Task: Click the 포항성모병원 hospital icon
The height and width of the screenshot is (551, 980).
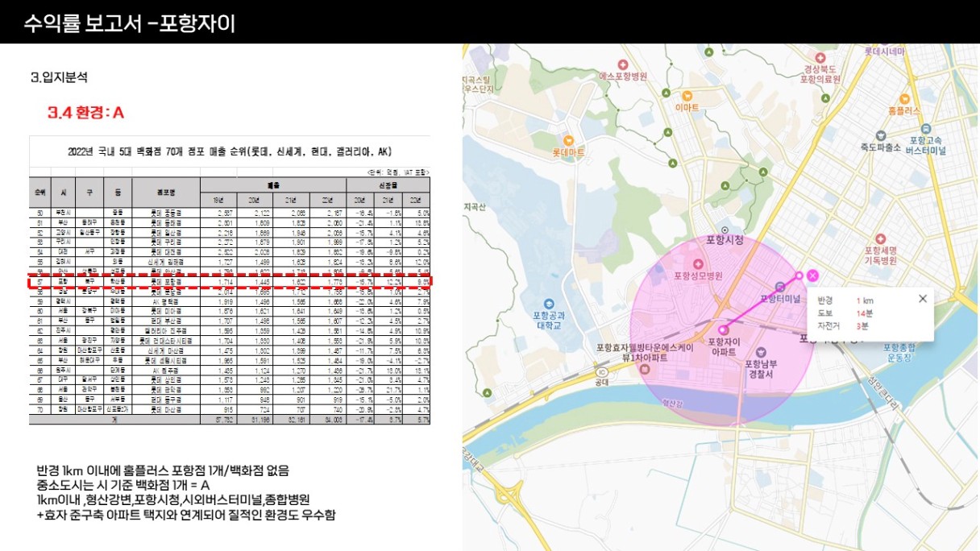Action: pyautogui.click(x=697, y=264)
